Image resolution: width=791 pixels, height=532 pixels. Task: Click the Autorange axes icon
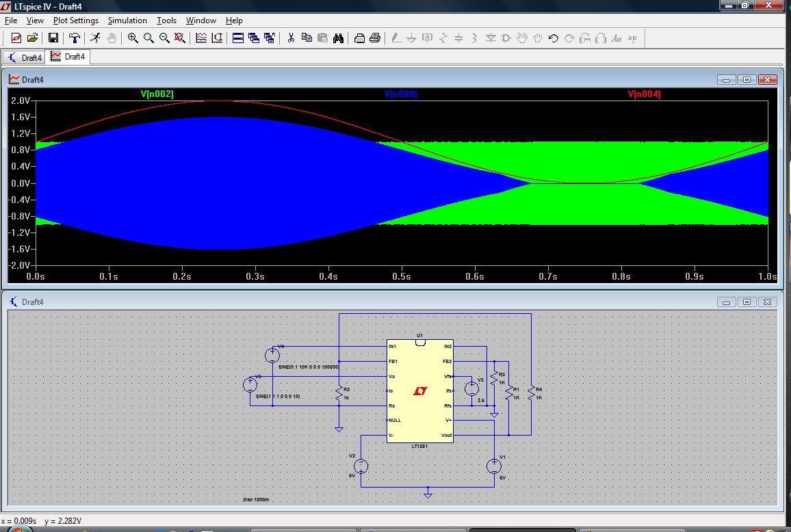217,38
